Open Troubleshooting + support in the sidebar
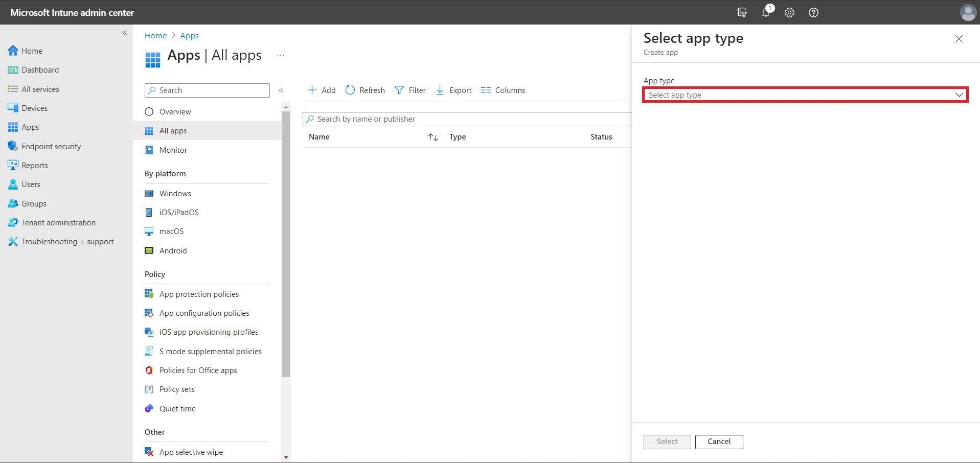 [66, 242]
